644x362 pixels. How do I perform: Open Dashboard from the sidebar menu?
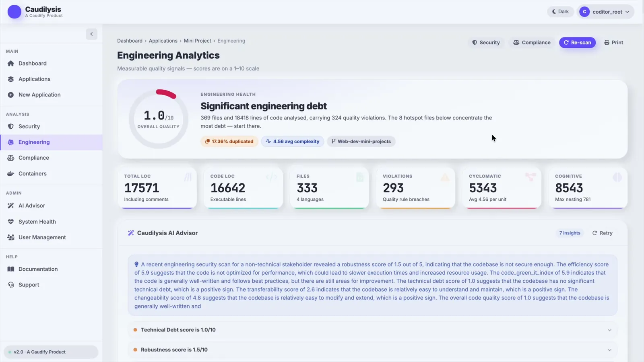point(51,64)
